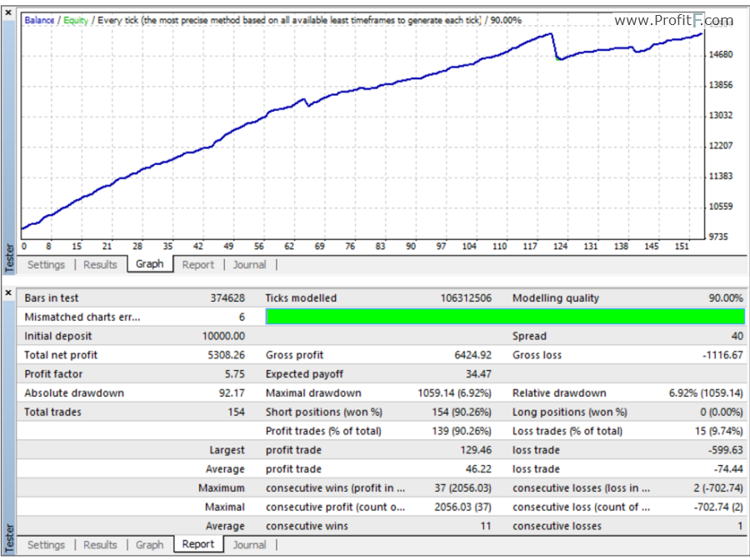Switch to Graph tab in lower tester panel
Image resolution: width=750 pixels, height=560 pixels.
(150, 545)
